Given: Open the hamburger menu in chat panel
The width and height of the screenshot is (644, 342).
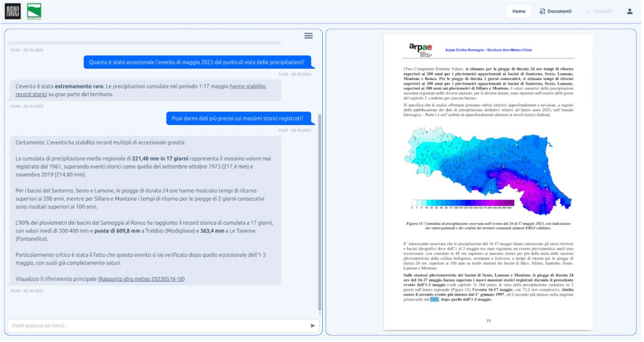Looking at the screenshot, I should coord(308,35).
